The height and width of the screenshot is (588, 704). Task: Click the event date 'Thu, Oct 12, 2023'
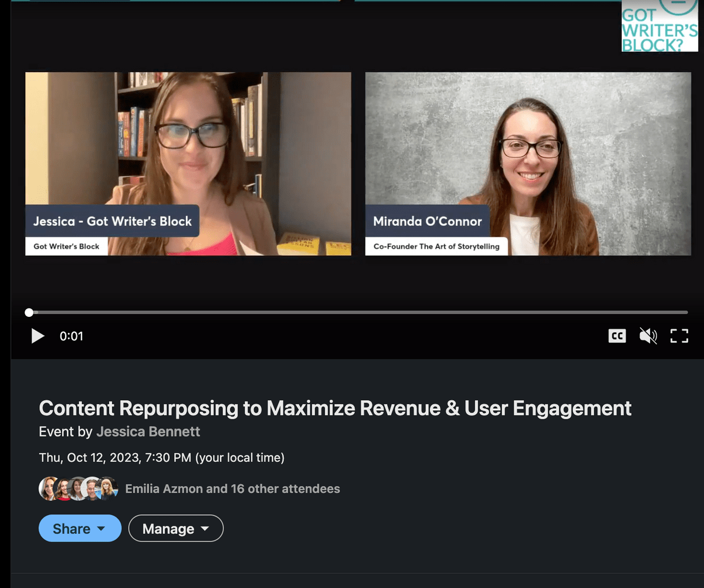(x=90, y=458)
